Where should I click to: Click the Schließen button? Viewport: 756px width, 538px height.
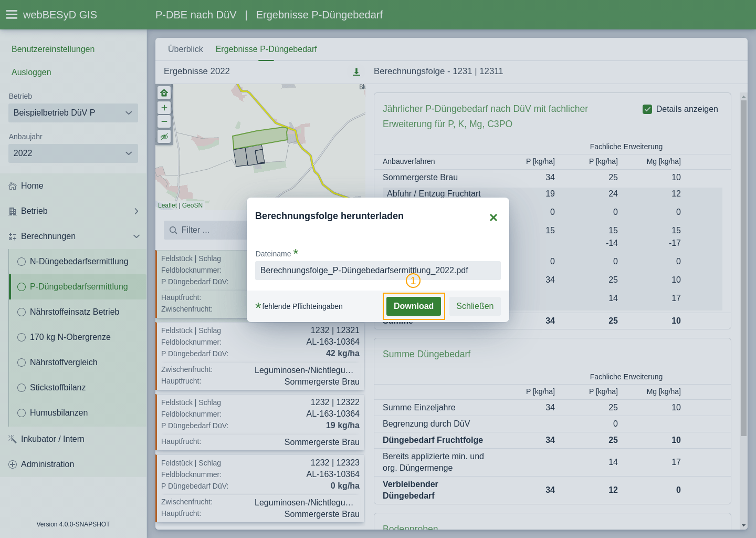475,306
